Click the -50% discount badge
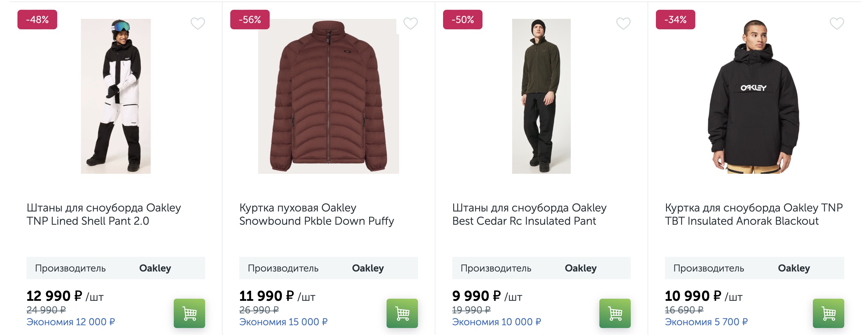This screenshot has height=335, width=868. (463, 20)
